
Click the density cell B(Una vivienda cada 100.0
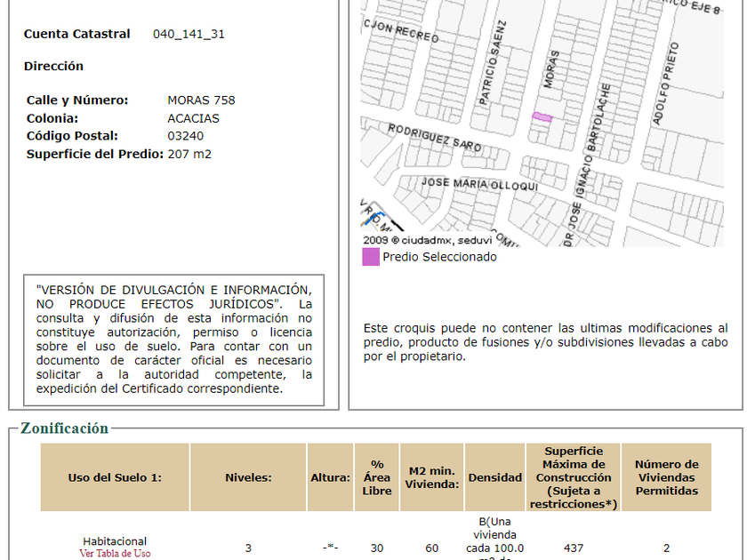(495, 538)
